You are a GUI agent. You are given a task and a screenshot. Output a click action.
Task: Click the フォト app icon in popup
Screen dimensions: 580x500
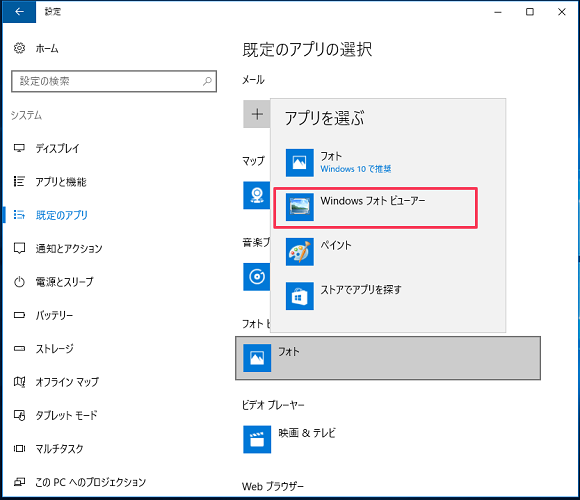(x=300, y=163)
